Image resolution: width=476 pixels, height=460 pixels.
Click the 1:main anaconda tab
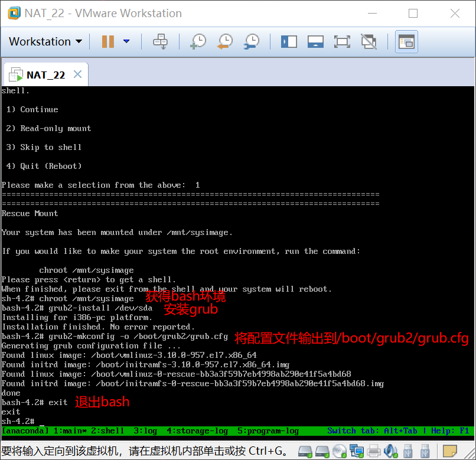pos(70,430)
